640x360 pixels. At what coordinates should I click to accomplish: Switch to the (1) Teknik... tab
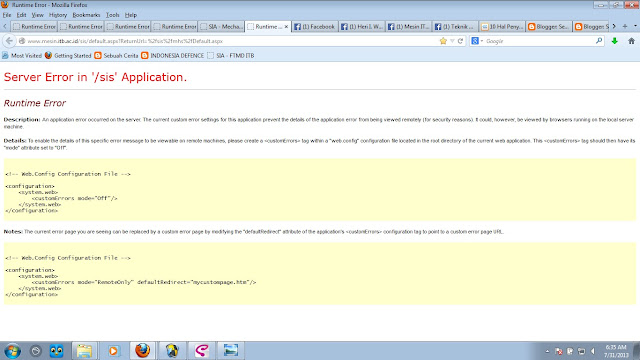tap(455, 27)
